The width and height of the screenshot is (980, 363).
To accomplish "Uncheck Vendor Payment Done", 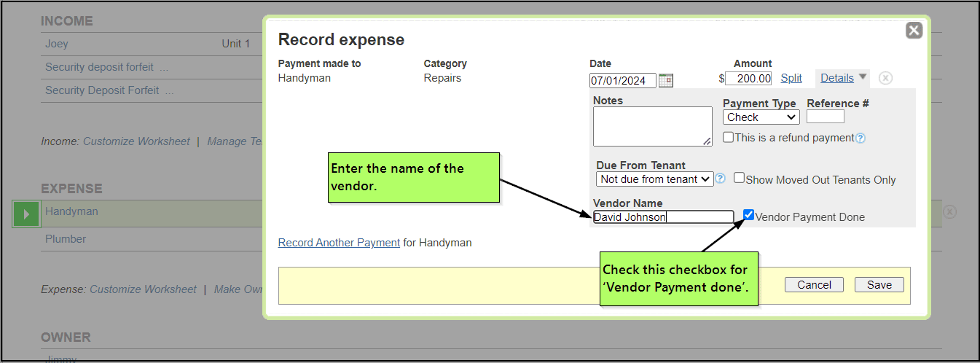I will click(x=748, y=215).
